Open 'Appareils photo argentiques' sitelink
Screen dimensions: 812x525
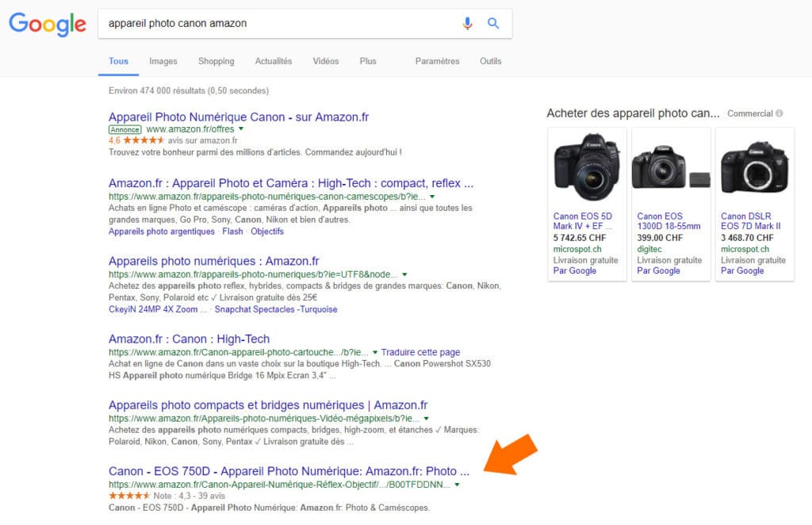click(x=162, y=232)
